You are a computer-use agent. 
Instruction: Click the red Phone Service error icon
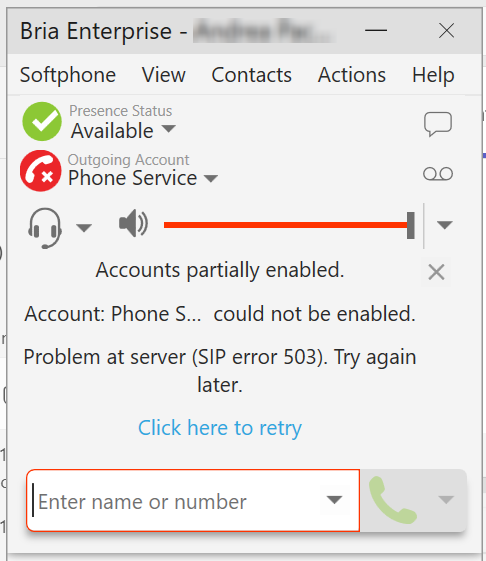click(x=40, y=171)
